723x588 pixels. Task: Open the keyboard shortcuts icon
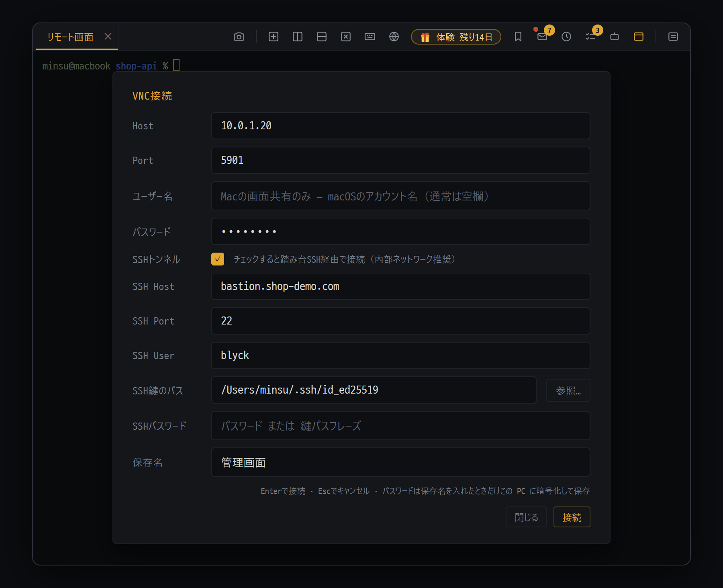click(x=370, y=37)
